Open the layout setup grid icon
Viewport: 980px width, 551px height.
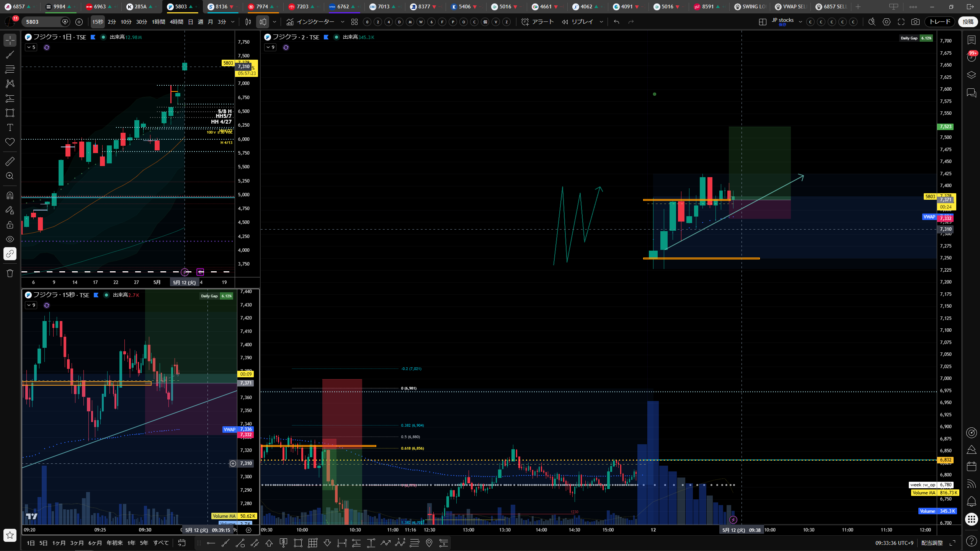[763, 22]
